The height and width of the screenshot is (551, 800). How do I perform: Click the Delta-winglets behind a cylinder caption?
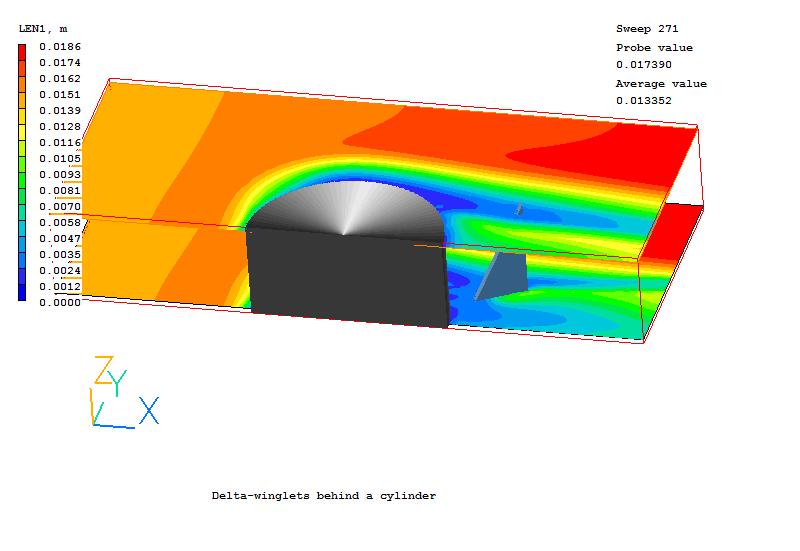pyautogui.click(x=324, y=496)
